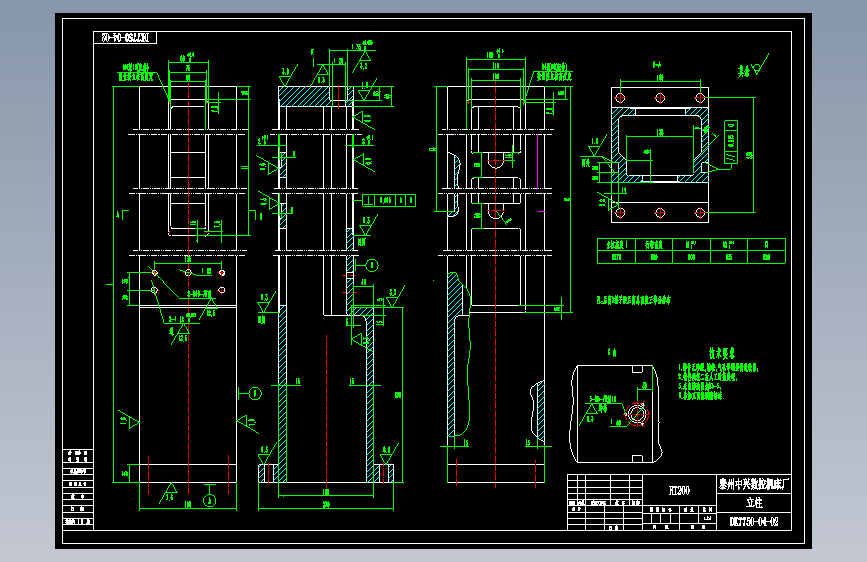
Task: Click the HT200 material label
Action: click(679, 490)
